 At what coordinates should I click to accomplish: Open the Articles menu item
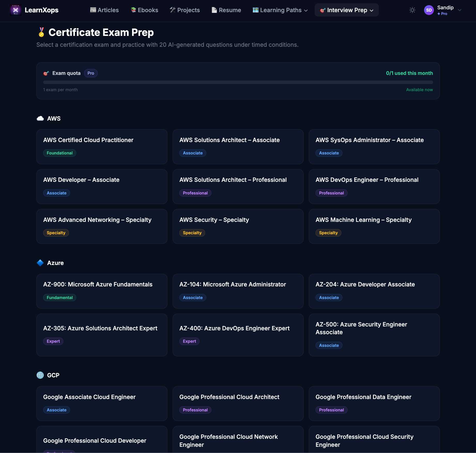coord(104,10)
